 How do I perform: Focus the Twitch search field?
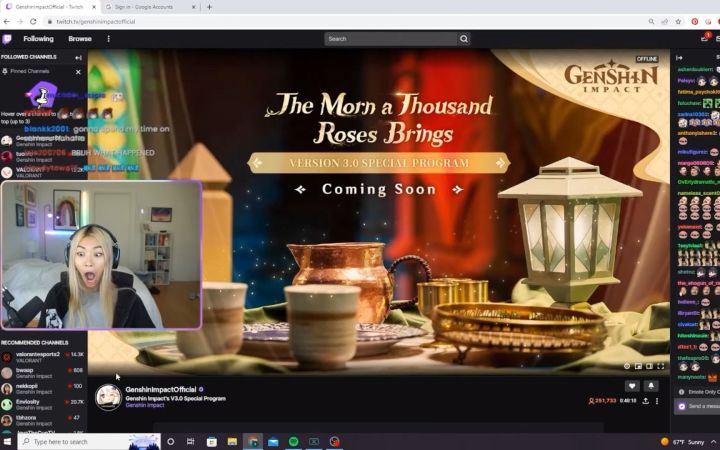tap(391, 39)
